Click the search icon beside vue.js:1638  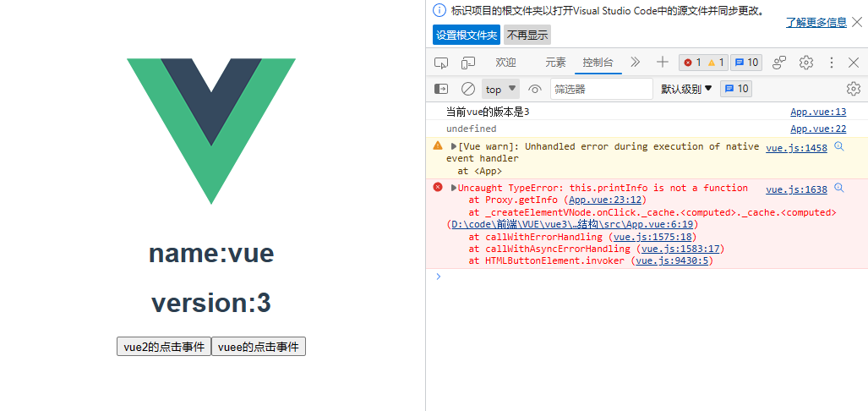point(839,189)
